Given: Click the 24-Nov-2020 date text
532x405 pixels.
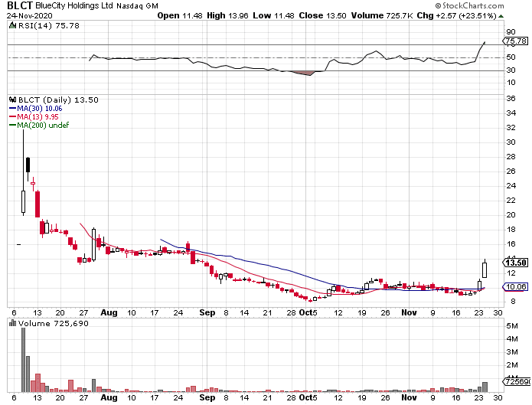Looking at the screenshot, I should coord(30,15).
